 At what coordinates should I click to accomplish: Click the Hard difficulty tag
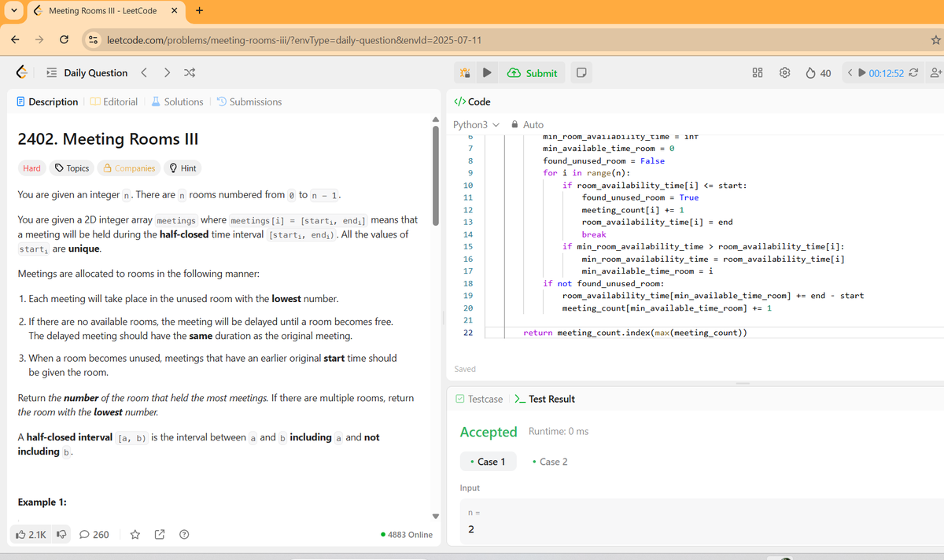(32, 168)
